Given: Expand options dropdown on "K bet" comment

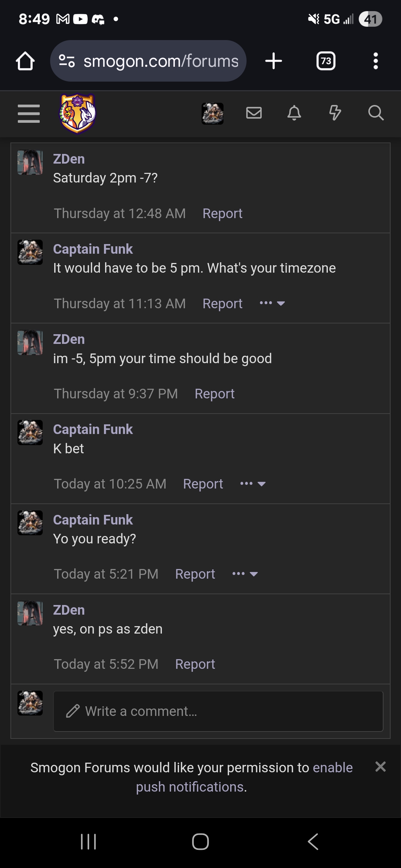Looking at the screenshot, I should 253,484.
